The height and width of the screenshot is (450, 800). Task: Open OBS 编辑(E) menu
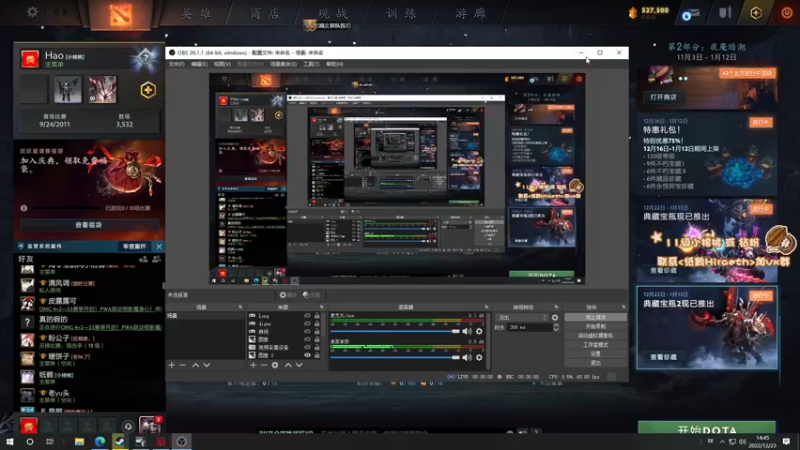(x=199, y=64)
